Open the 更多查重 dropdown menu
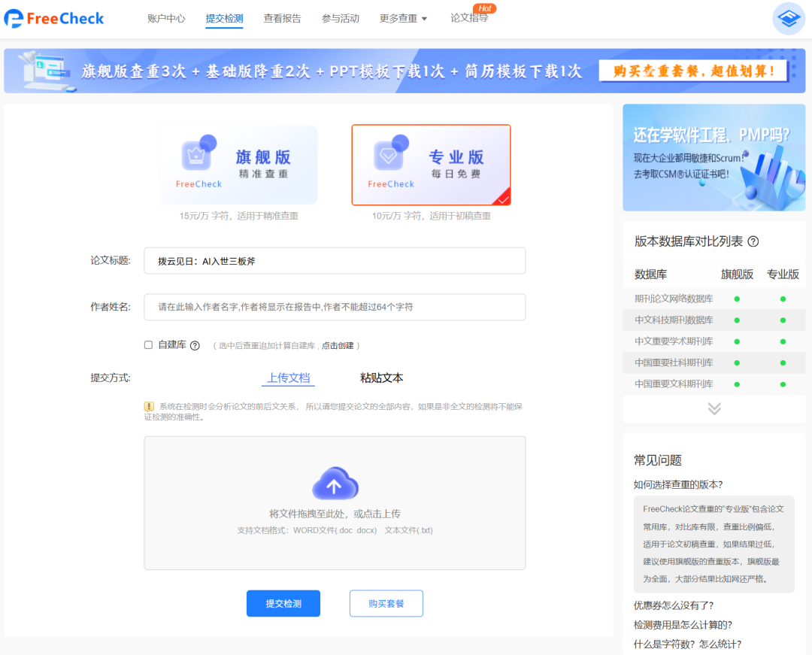 (x=403, y=19)
